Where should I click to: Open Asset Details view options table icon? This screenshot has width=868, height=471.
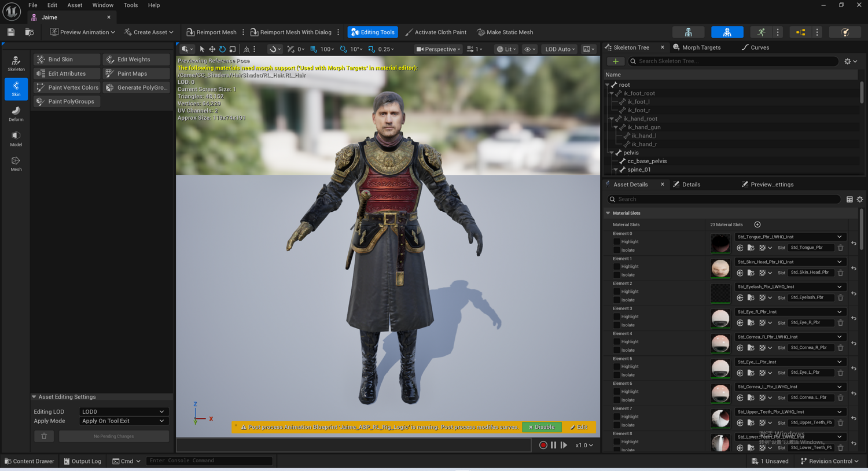pyautogui.click(x=849, y=200)
